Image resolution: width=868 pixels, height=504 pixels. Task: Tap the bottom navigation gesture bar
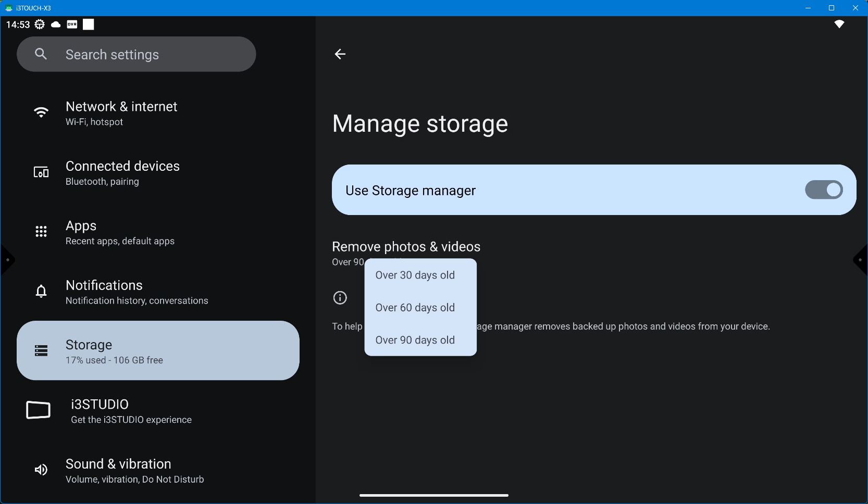433,495
